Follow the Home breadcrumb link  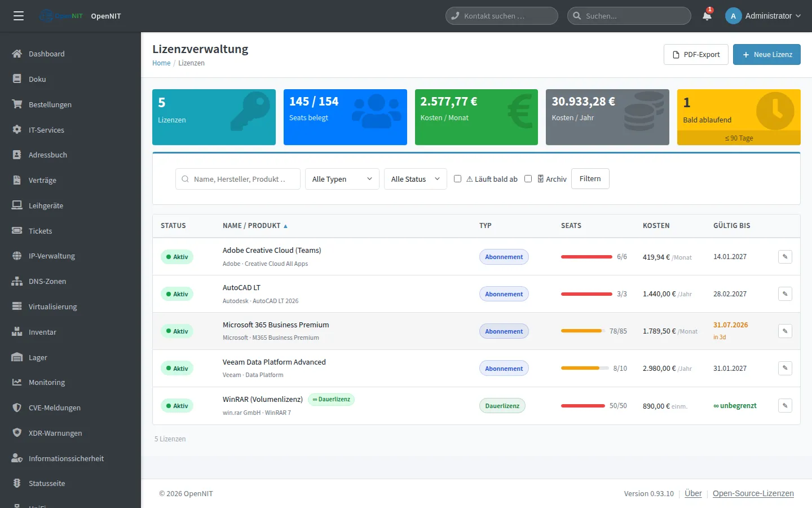click(161, 63)
